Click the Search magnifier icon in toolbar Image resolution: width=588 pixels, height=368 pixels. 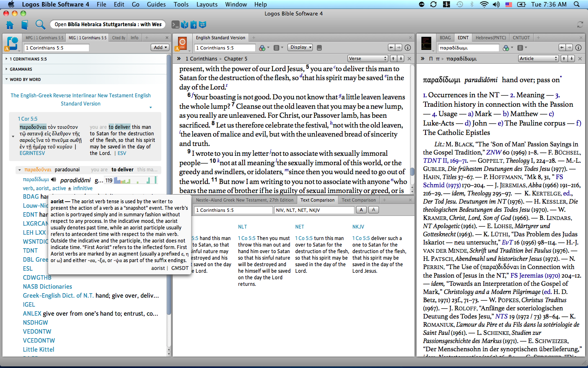pyautogui.click(x=40, y=25)
